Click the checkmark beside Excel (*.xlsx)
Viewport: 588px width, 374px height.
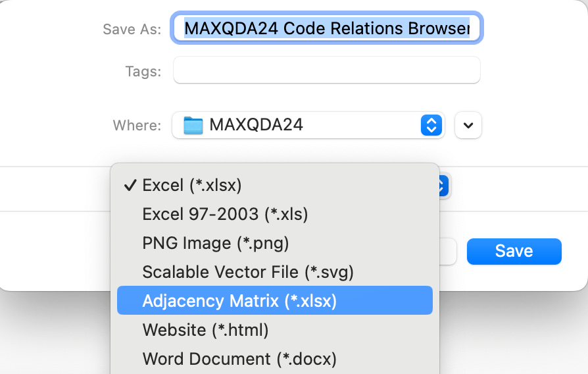[130, 185]
